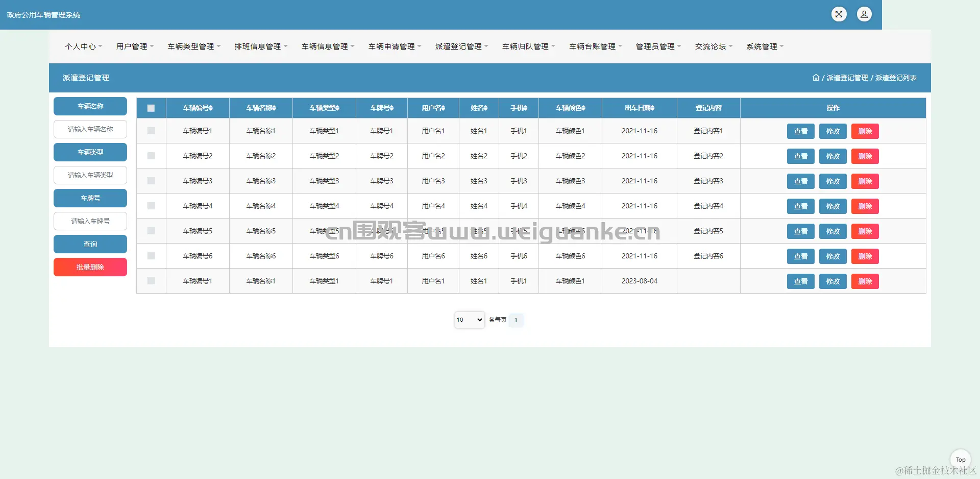Edit the 车辆编号5 record via 修改
The height and width of the screenshot is (479, 980).
click(833, 231)
